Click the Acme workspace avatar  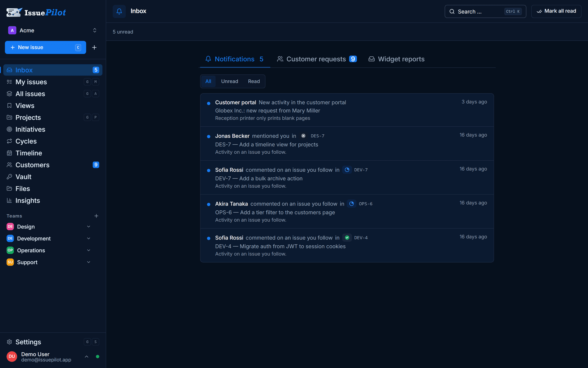pyautogui.click(x=12, y=30)
